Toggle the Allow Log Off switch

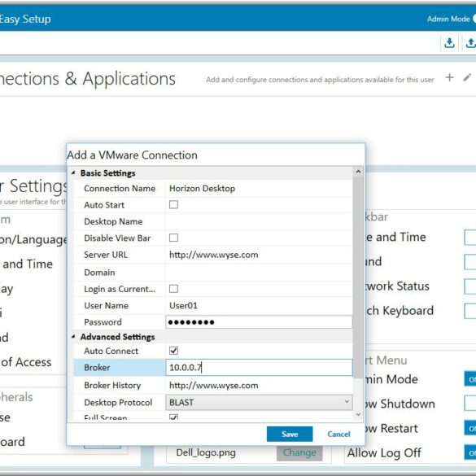pos(470,452)
